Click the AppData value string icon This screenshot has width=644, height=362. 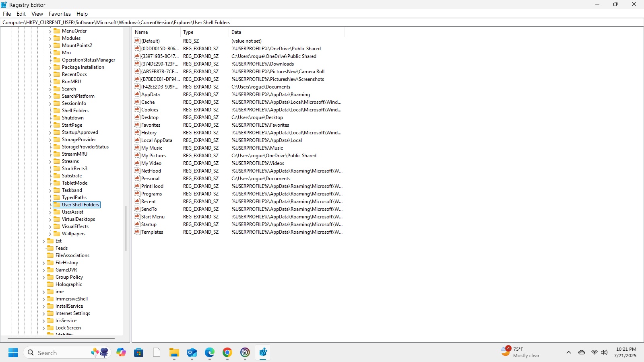tap(137, 94)
